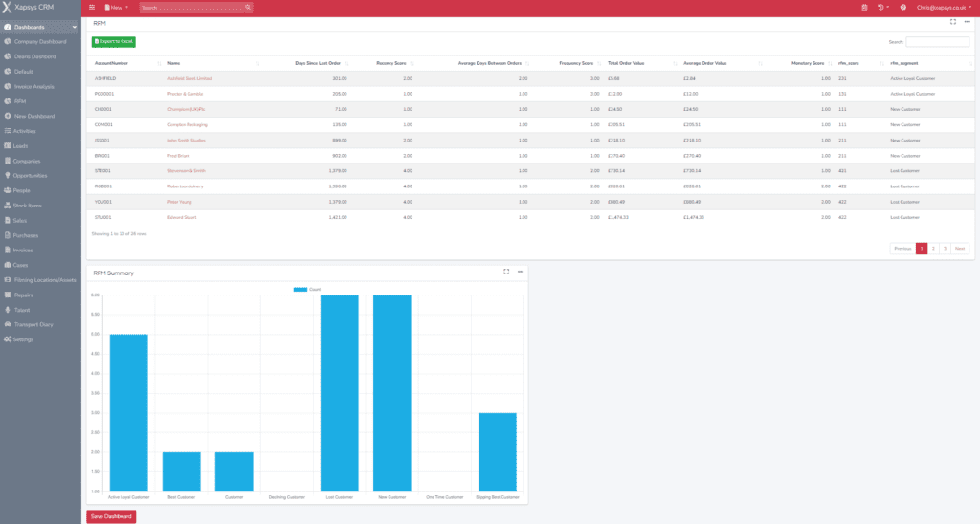This screenshot has width=980, height=524.
Task: Open Purchases in the sidebar
Action: coord(26,235)
